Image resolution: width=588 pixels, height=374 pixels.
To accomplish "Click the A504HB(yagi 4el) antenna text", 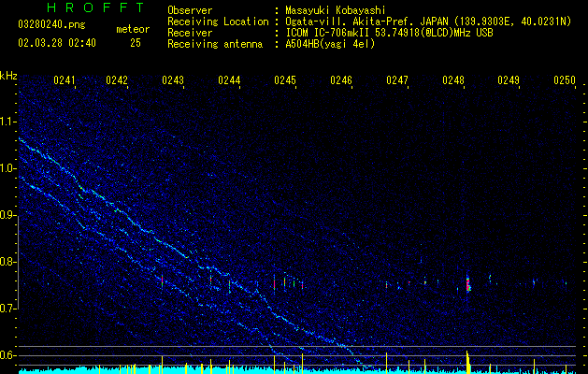I will pyautogui.click(x=330, y=45).
